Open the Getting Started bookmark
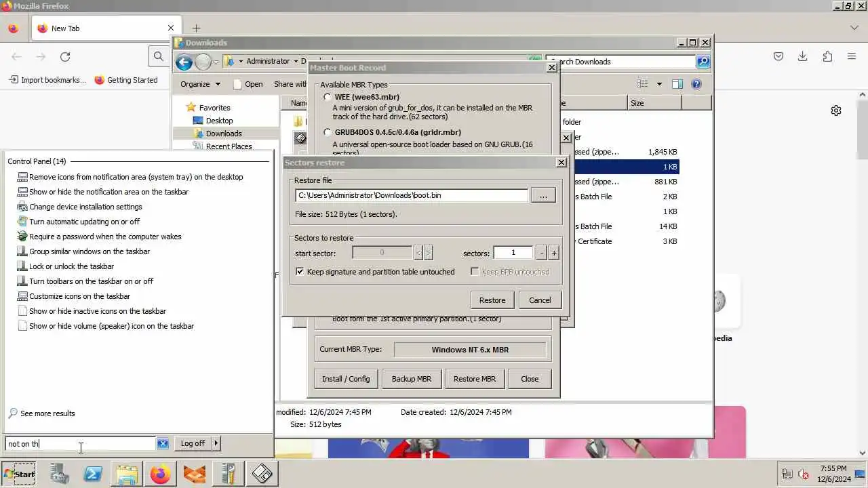This screenshot has height=488, width=868. coord(126,80)
